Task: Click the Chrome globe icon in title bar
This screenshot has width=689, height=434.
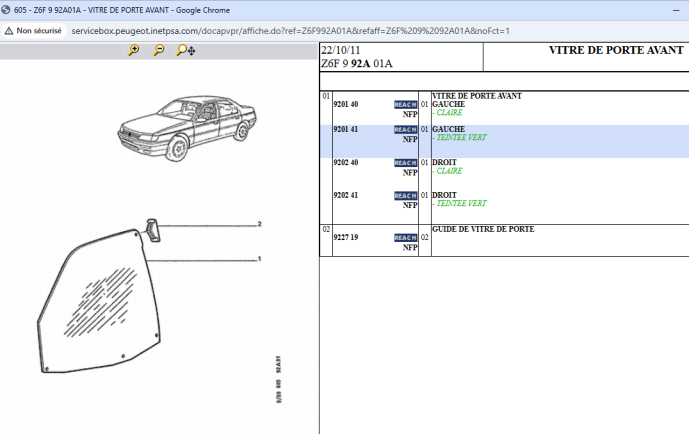Action: coord(6,10)
